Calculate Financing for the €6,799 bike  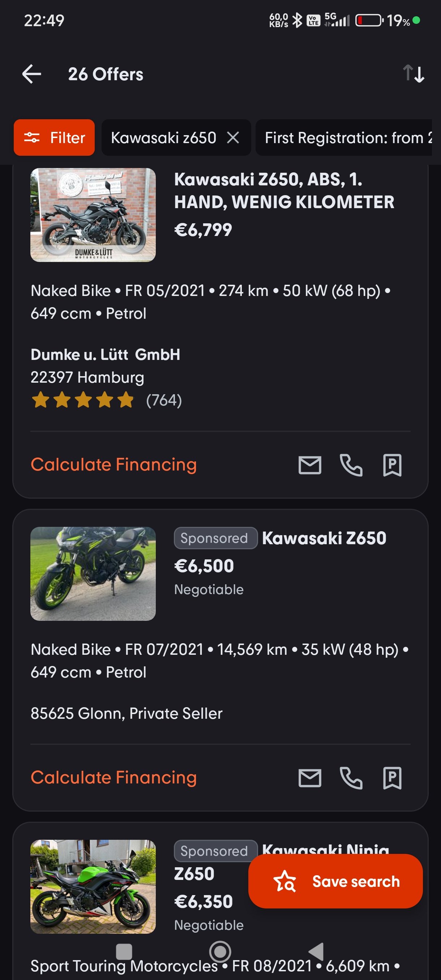pos(114,464)
